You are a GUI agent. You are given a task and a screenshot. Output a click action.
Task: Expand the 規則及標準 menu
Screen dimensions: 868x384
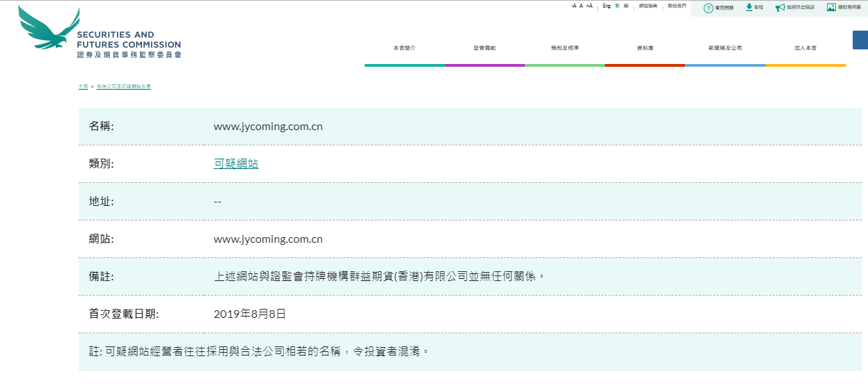(x=565, y=48)
